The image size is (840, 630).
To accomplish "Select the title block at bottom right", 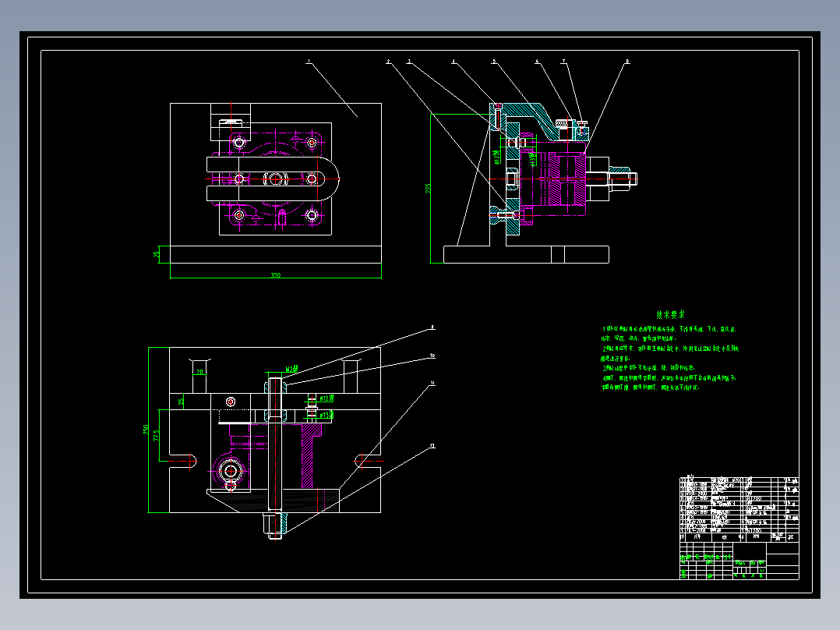I will tap(739, 561).
